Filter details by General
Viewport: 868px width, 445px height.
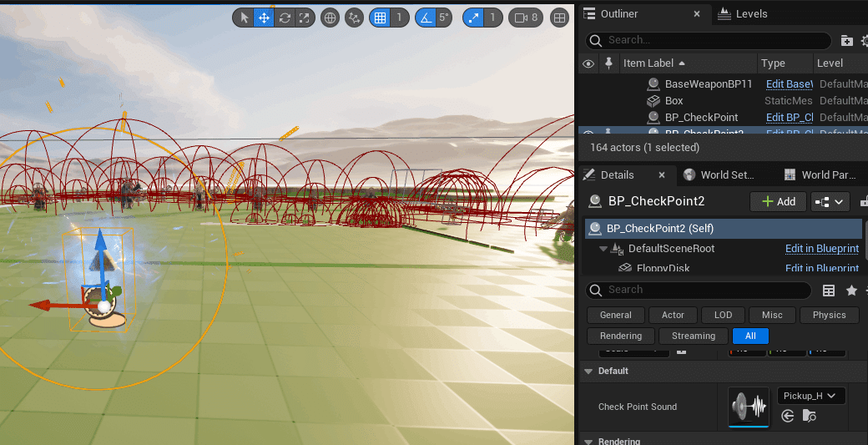(x=616, y=315)
